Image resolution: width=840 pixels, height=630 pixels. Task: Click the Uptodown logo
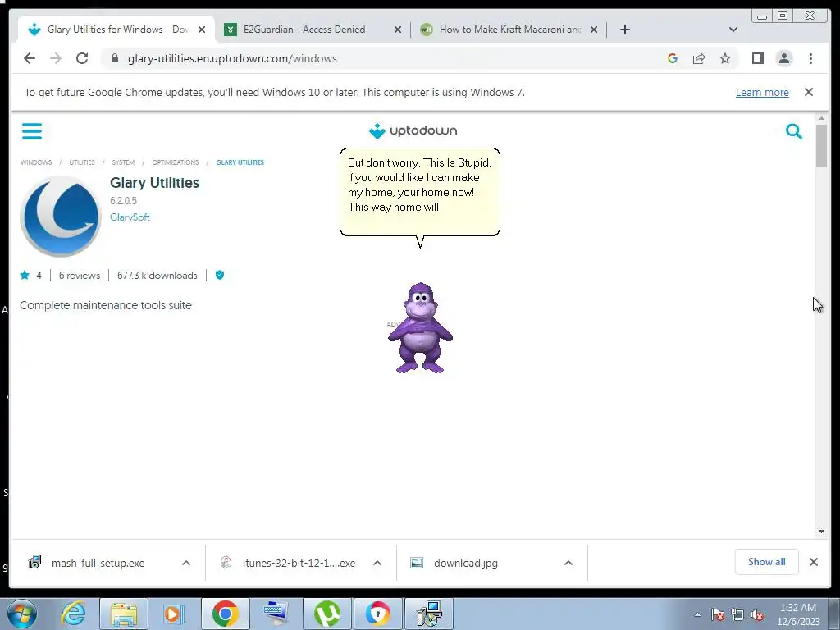pos(413,130)
